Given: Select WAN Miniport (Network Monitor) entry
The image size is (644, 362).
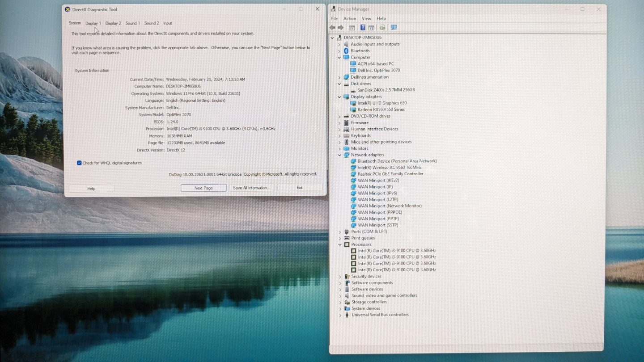Looking at the screenshot, I should point(390,206).
